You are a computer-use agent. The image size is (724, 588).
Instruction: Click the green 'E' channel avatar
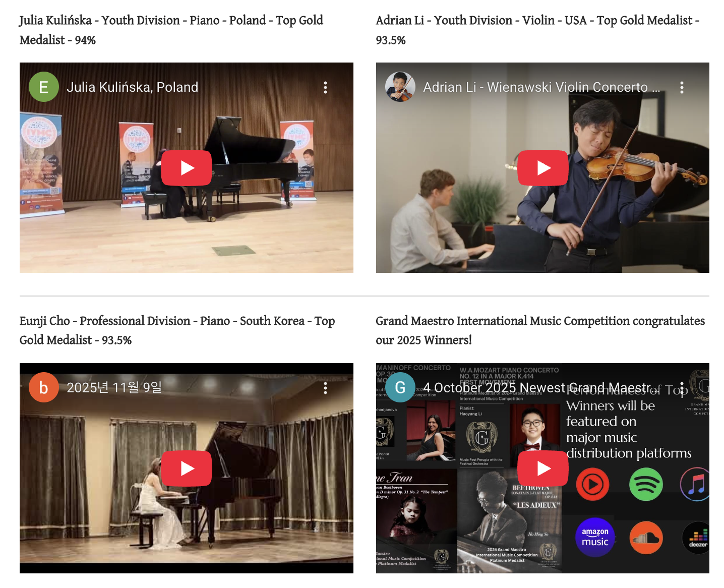pos(44,87)
